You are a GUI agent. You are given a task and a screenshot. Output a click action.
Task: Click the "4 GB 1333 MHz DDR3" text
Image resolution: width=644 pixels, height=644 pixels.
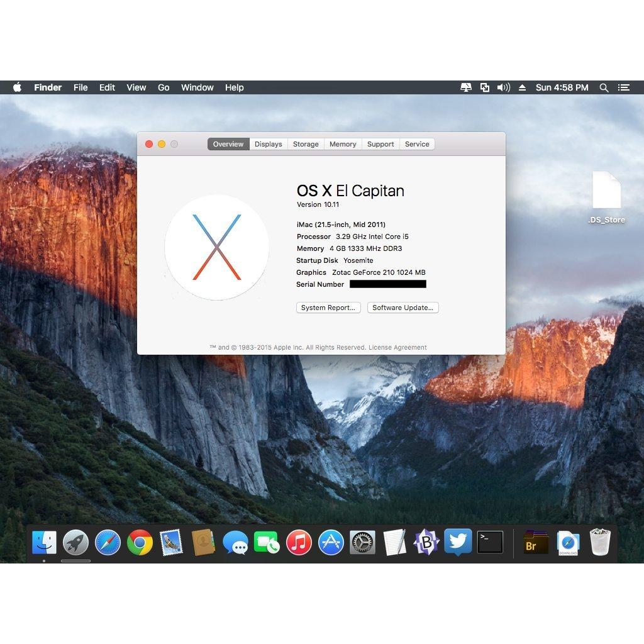(x=365, y=248)
